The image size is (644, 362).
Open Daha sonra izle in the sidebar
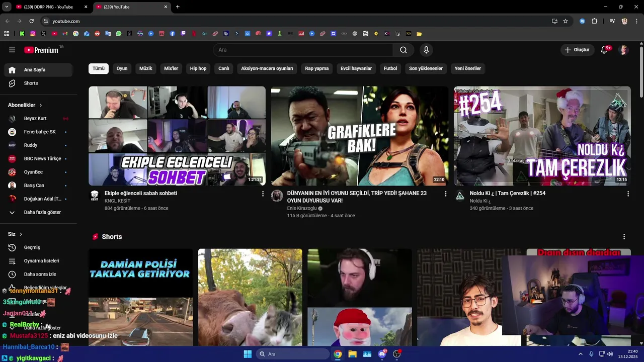[x=38, y=274]
